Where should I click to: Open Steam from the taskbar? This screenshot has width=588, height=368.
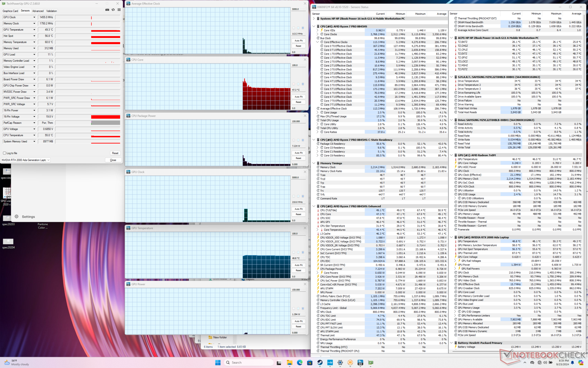click(x=320, y=362)
